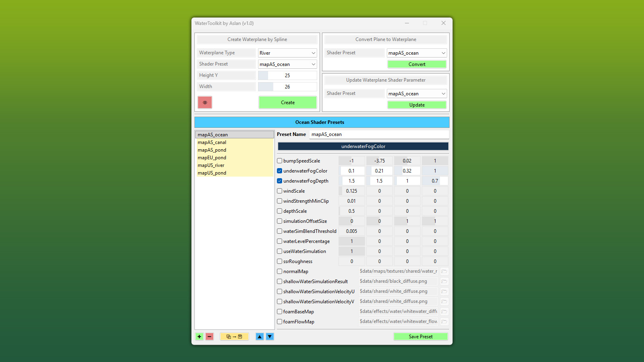Click the underwaterFogColor title bar
The height and width of the screenshot is (362, 644).
point(363,146)
